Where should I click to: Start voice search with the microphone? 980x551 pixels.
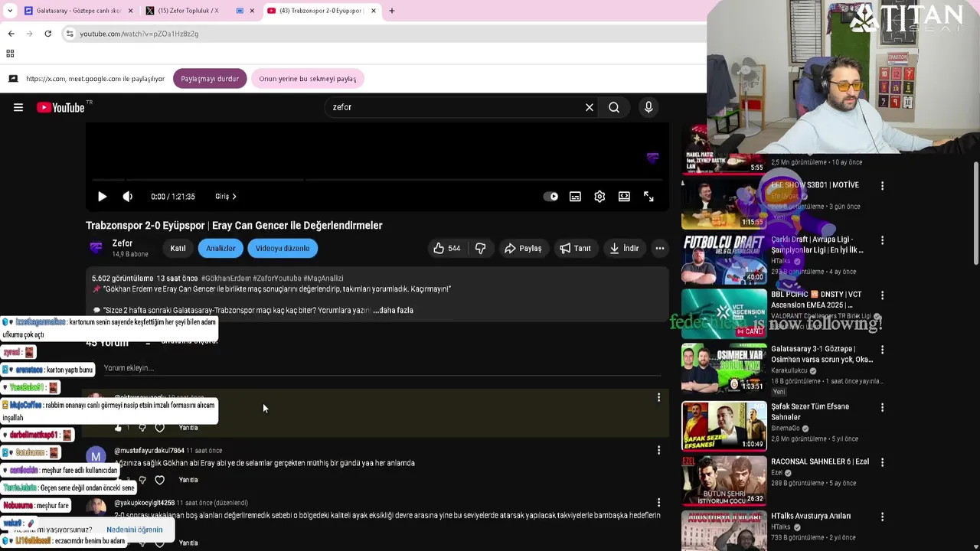pyautogui.click(x=648, y=107)
